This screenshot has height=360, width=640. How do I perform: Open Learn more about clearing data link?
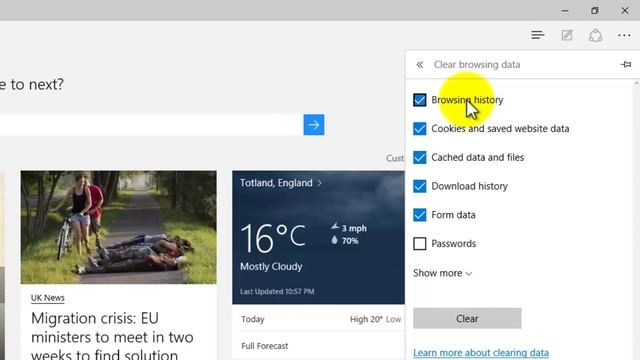pos(481,352)
